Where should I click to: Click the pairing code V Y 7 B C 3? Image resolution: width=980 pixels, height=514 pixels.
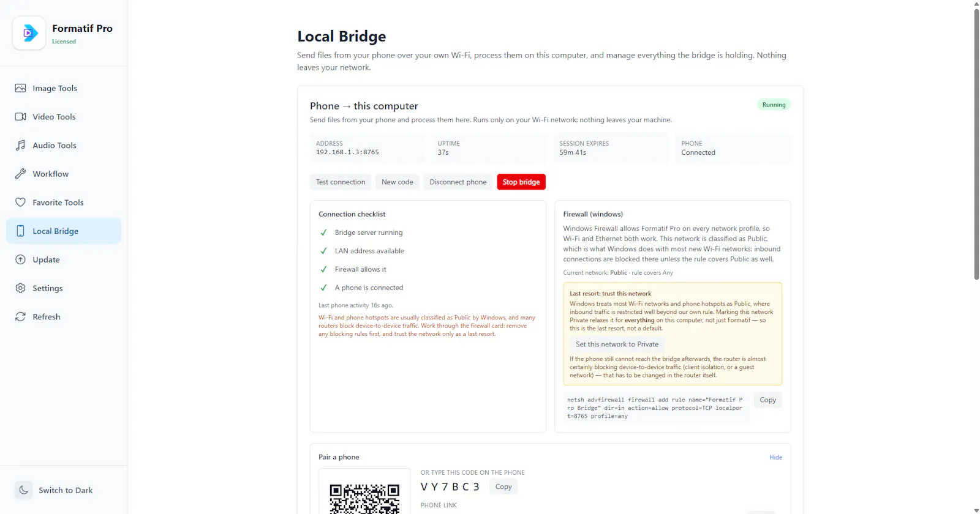450,487
